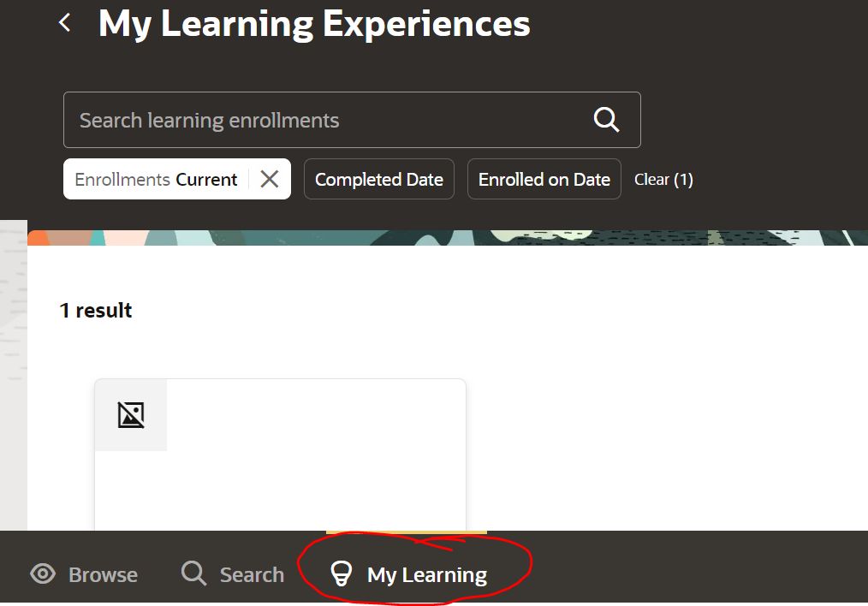Open the Enrolled on Date filter options
868x606 pixels.
[x=544, y=179]
